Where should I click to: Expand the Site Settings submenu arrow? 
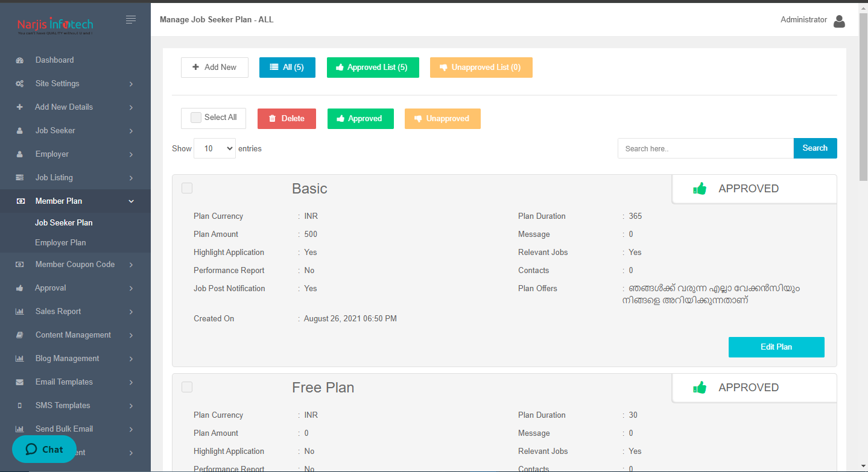tap(131, 84)
